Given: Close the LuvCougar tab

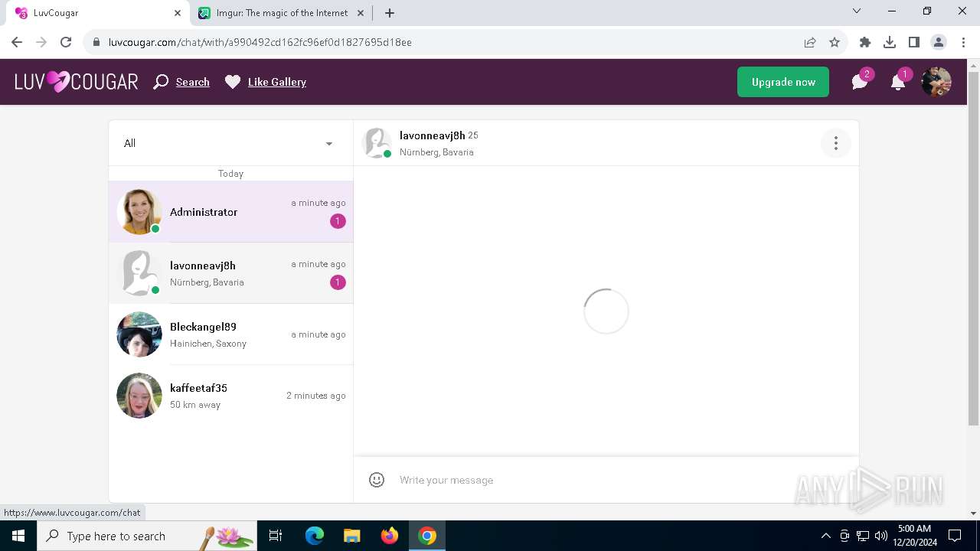Looking at the screenshot, I should [x=178, y=13].
